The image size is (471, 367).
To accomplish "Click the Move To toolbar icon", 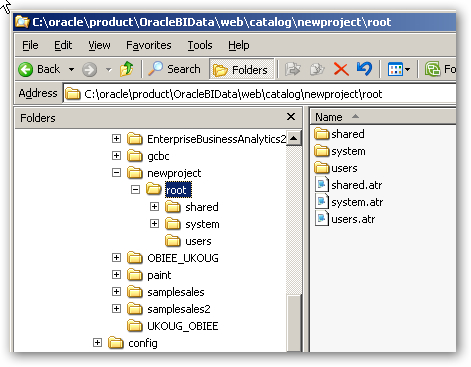I will tap(293, 69).
